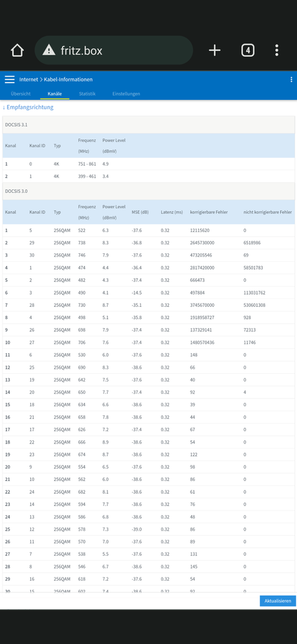Click the Aktualisieren button
Screen dimensions: 297x644
click(x=278, y=600)
